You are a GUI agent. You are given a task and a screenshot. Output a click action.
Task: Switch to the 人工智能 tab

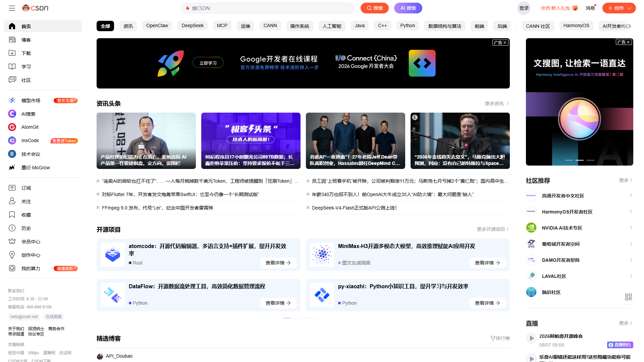click(x=332, y=26)
